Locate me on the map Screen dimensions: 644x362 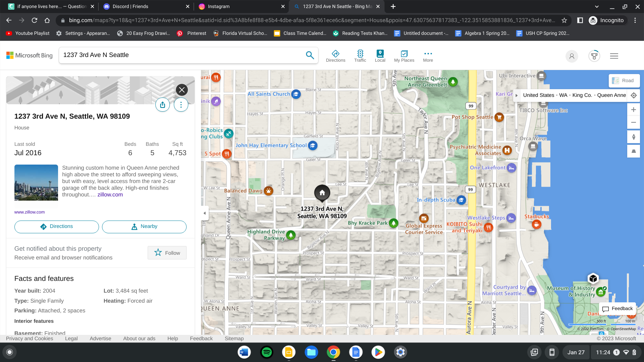(x=634, y=95)
